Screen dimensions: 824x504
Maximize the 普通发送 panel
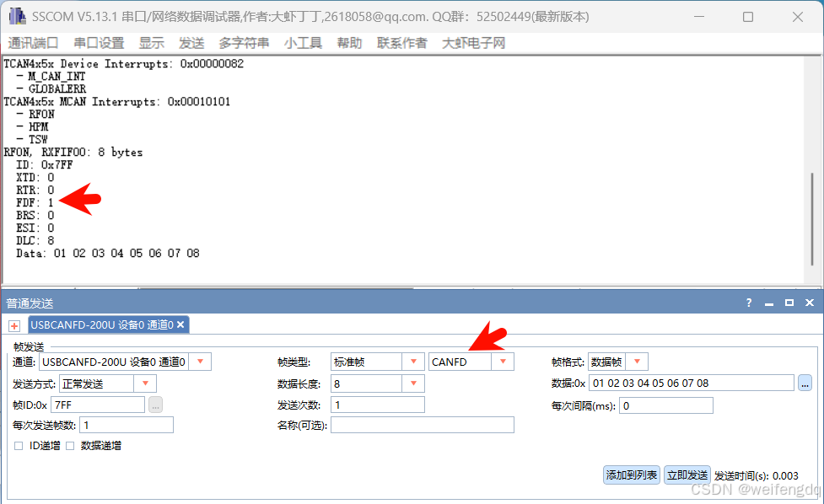pos(789,303)
